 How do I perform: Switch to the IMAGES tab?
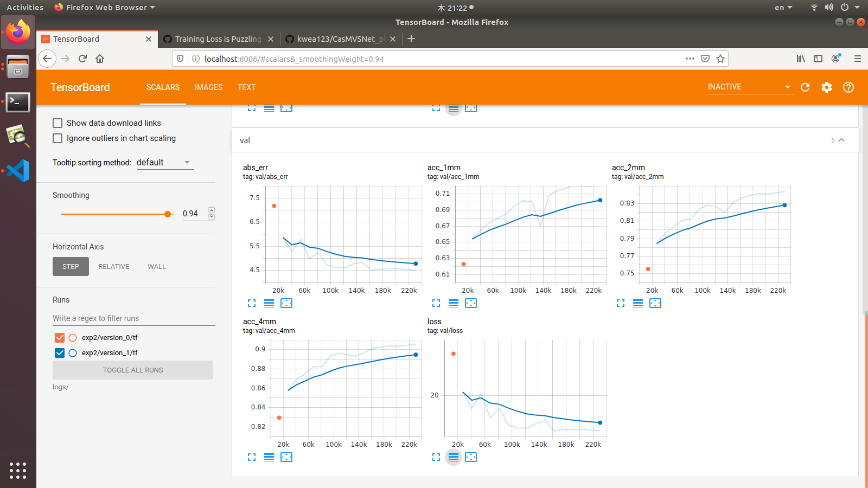click(x=209, y=87)
